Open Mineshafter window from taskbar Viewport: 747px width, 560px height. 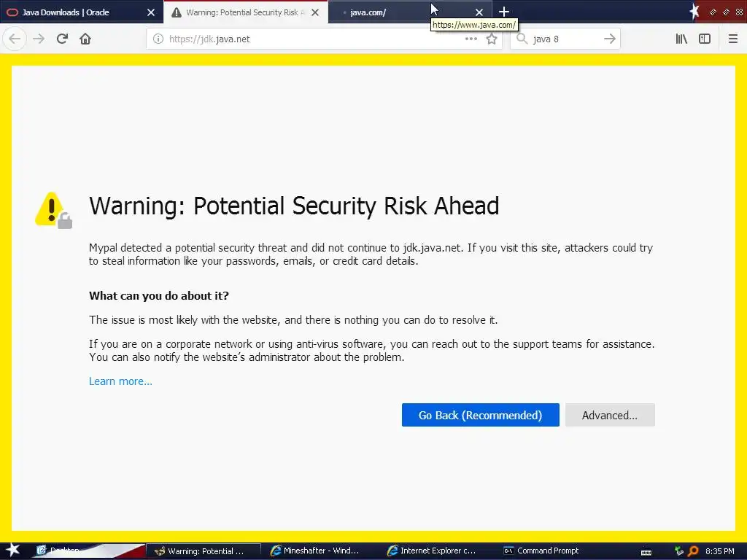pos(315,551)
